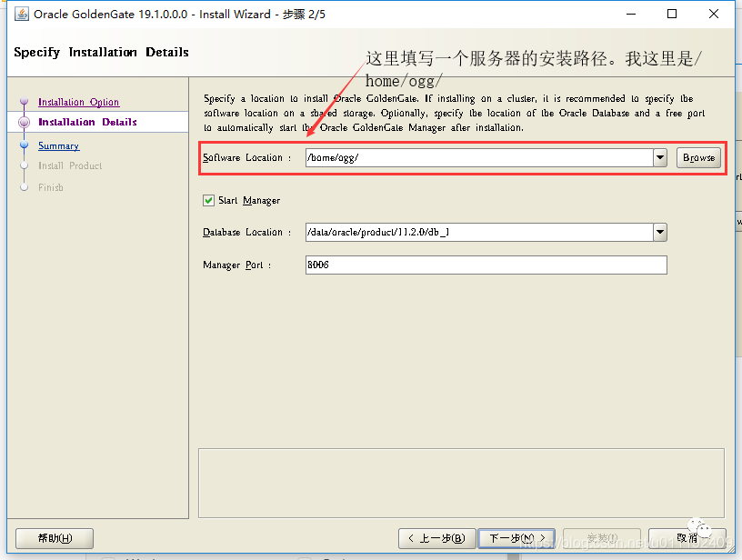Click the Finish step label

coord(51,187)
